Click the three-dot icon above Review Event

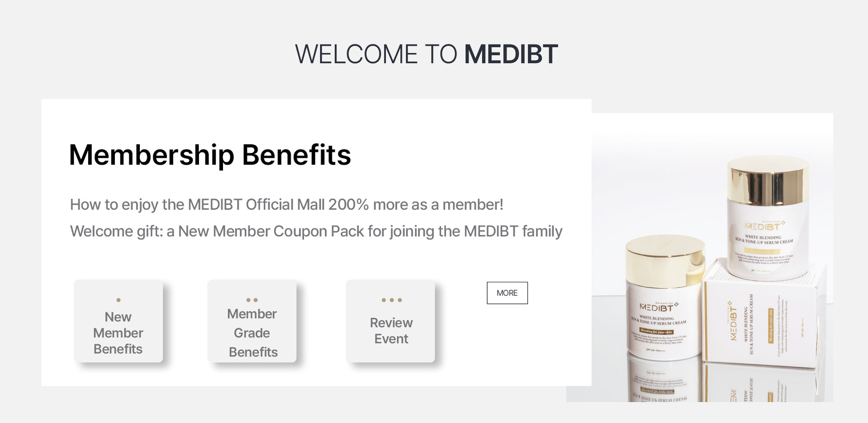pyautogui.click(x=391, y=300)
